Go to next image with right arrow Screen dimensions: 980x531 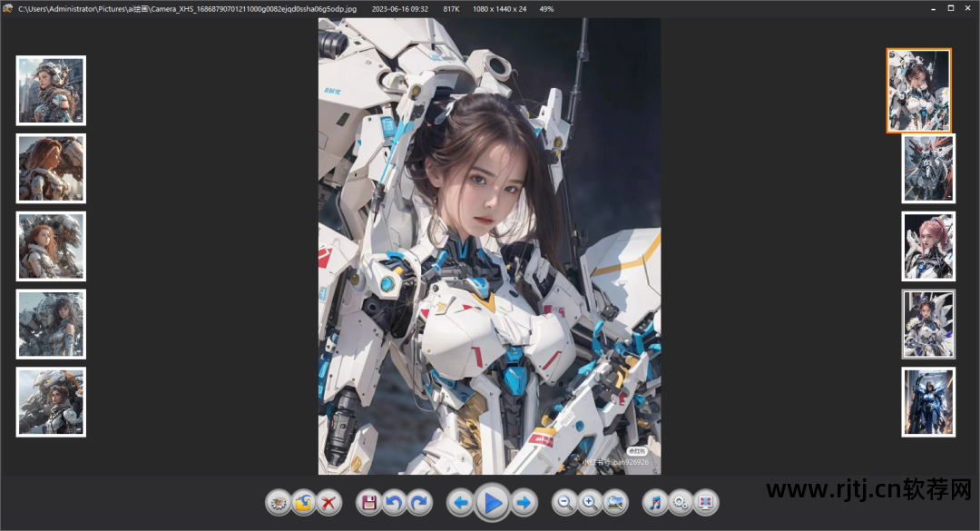point(524,502)
